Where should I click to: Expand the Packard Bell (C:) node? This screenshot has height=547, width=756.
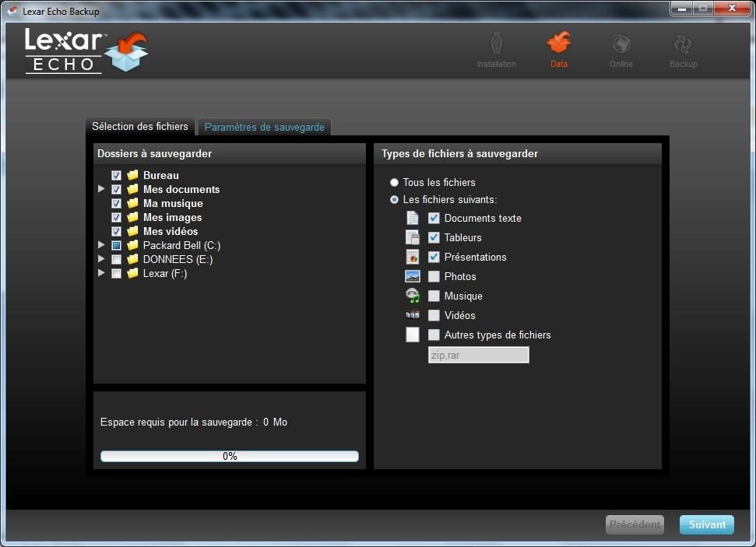(x=101, y=244)
